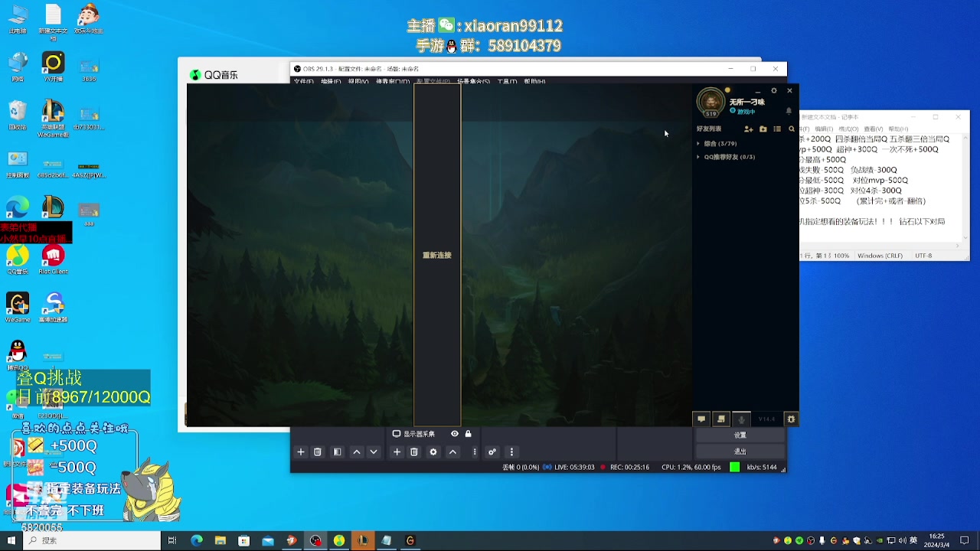Open 编辑(E) menu in Notepad window
Screen dimensions: 980x551
pyautogui.click(x=823, y=129)
